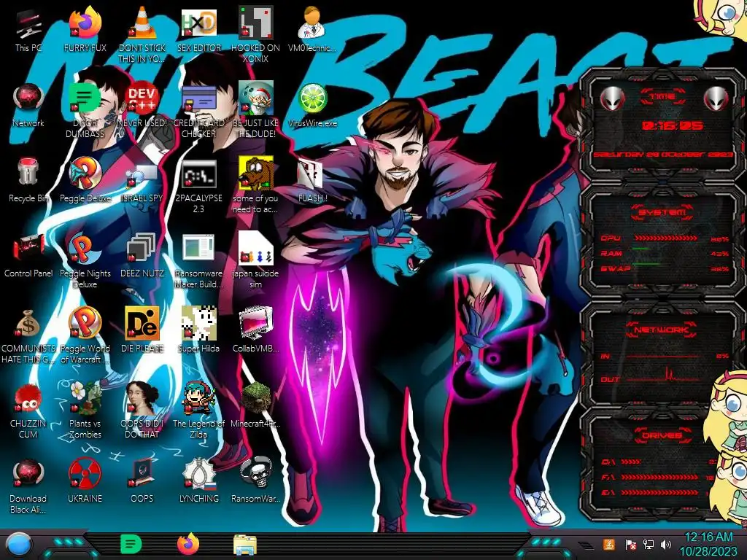The height and width of the screenshot is (560, 747).
Task: Click the NETWORK widget header
Action: 662,330
